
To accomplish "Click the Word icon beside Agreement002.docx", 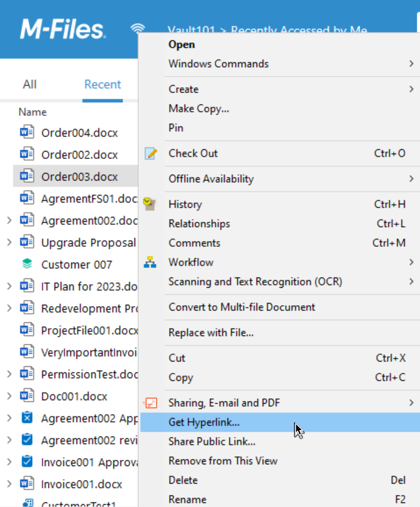I will coord(27,220).
